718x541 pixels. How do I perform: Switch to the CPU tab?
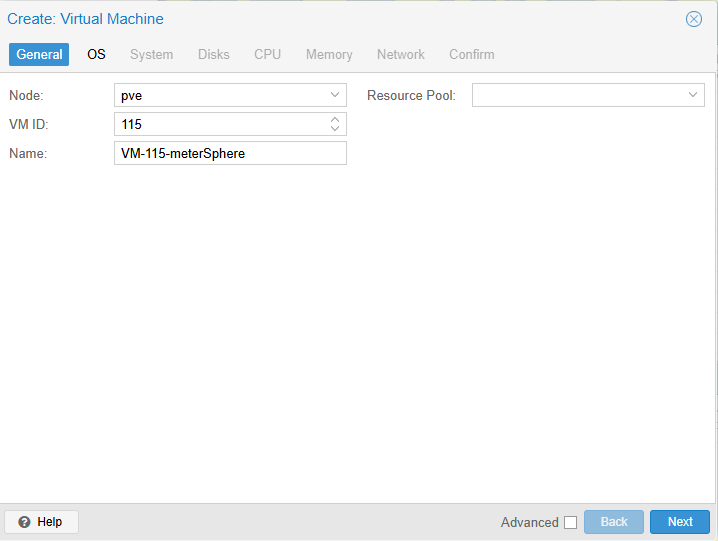pyautogui.click(x=267, y=55)
